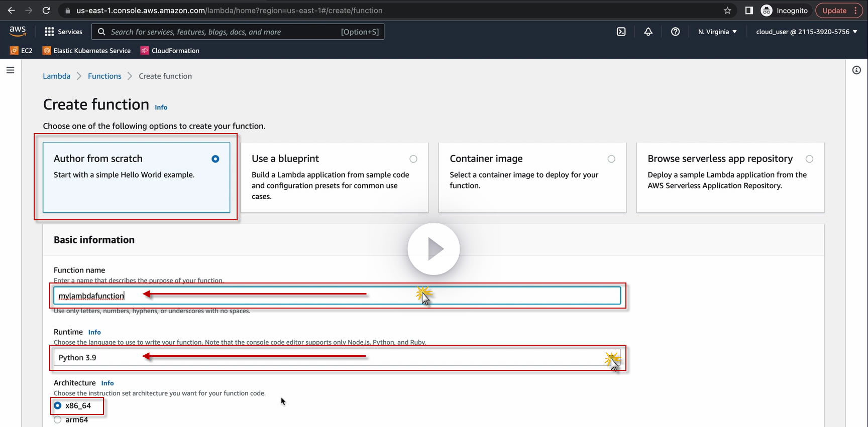Open the left hamburger navigation menu
Viewport: 868px width, 427px height.
click(x=10, y=70)
